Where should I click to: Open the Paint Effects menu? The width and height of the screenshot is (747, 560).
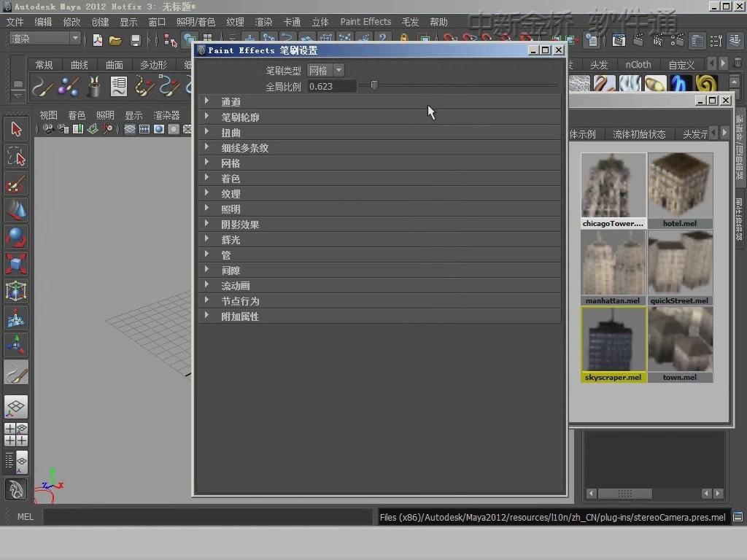[365, 22]
